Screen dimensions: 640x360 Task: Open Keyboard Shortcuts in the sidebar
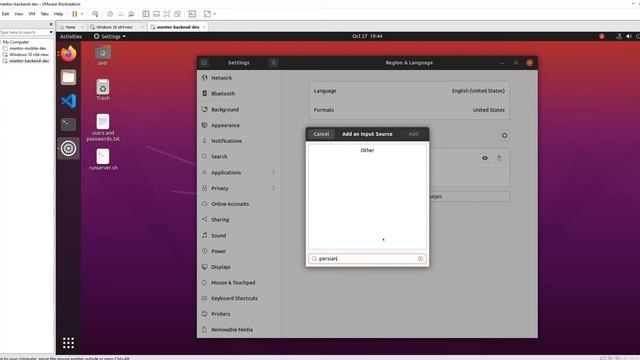[239, 298]
